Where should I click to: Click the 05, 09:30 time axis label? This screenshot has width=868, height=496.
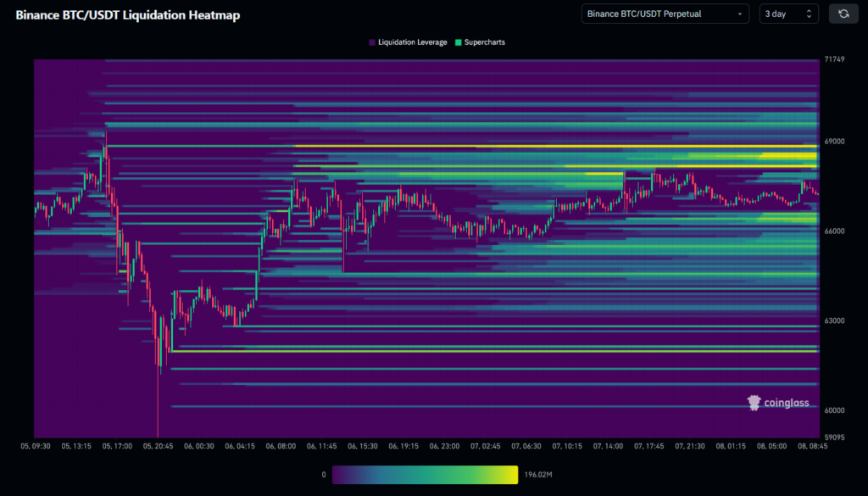36,446
